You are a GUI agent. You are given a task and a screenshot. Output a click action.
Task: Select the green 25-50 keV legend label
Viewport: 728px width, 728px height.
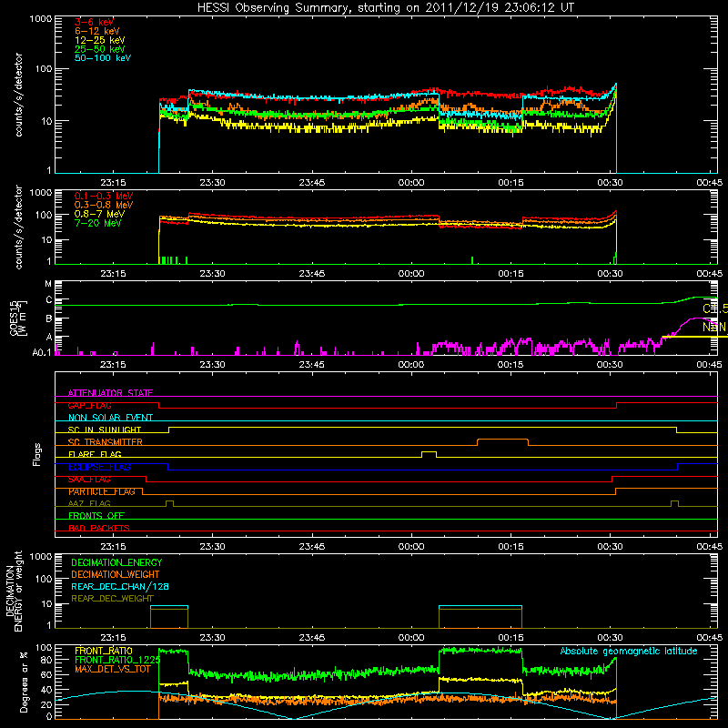click(x=99, y=49)
